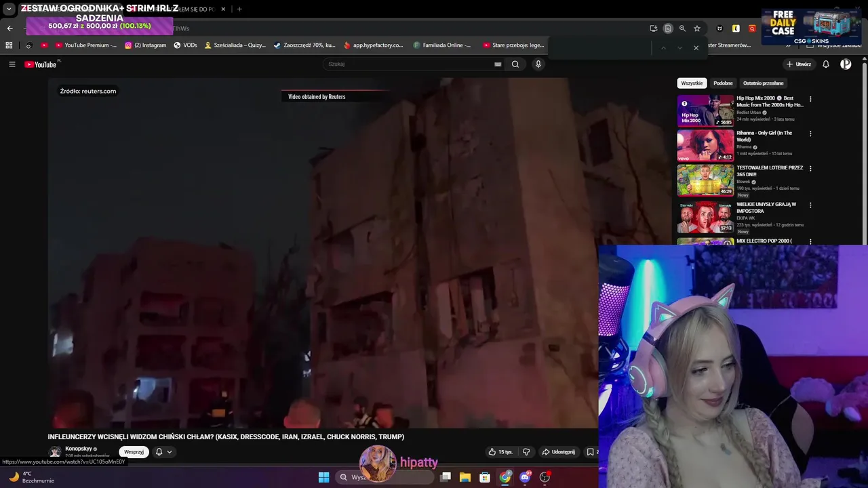Viewport: 868px width, 488px height.
Task: Select the Ostatnio przesłane filter chip
Action: 763,83
